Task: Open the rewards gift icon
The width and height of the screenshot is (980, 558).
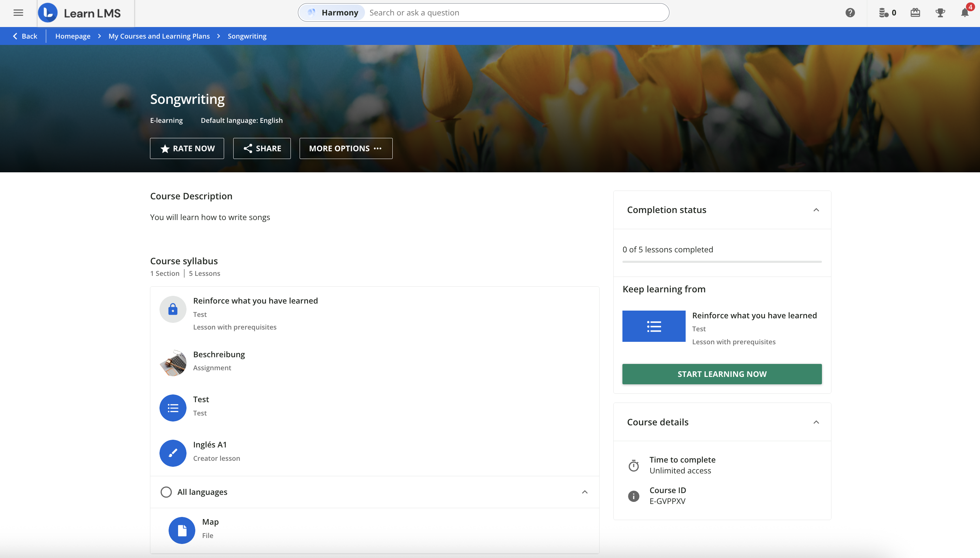Action: [x=915, y=13]
